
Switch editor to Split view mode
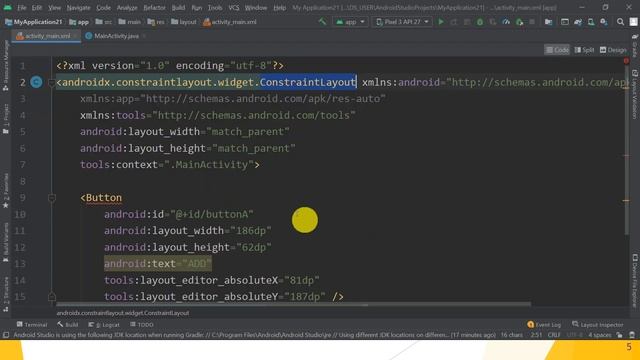(584, 50)
